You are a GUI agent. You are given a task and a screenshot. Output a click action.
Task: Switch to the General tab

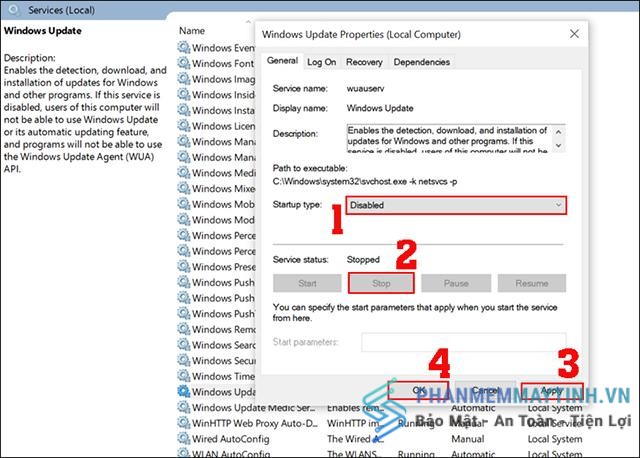[282, 61]
